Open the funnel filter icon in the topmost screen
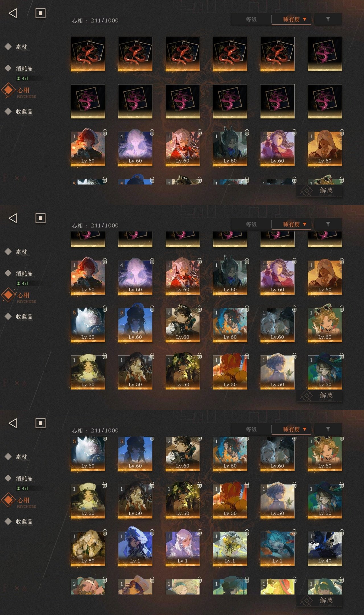This screenshot has height=615, width=364. pos(328,19)
